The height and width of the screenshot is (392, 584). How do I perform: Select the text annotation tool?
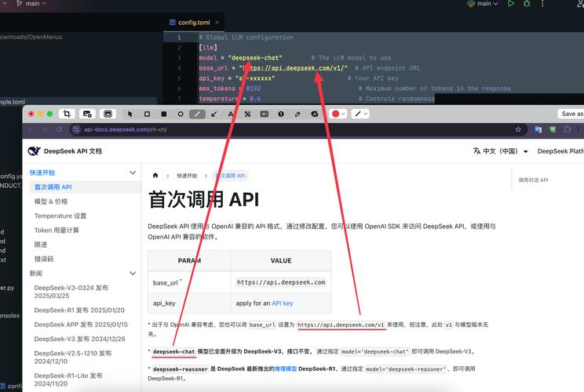point(231,114)
